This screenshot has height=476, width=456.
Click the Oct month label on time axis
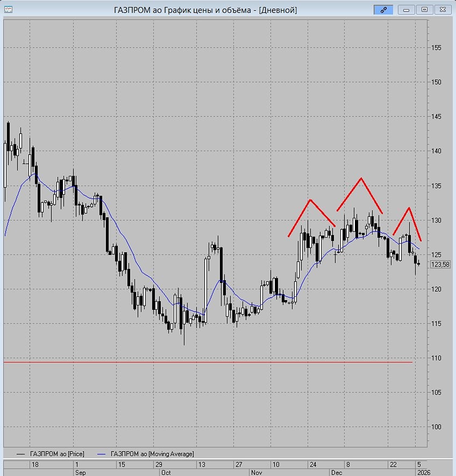166,473
